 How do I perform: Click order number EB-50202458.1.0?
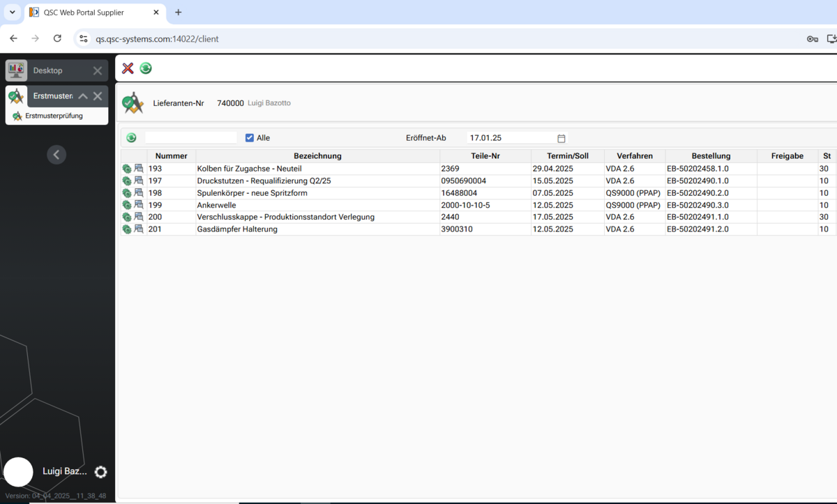pos(698,169)
